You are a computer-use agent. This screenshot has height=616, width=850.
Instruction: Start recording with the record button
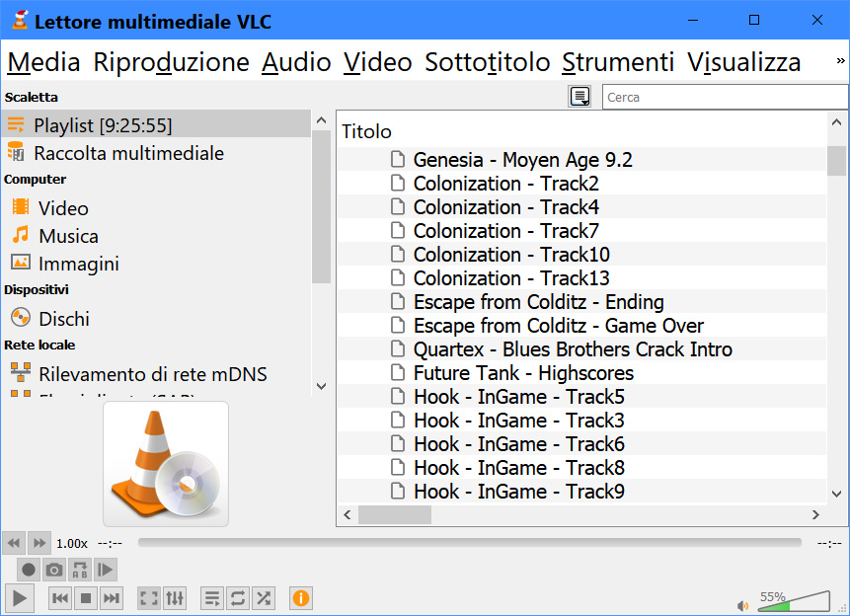click(x=29, y=570)
